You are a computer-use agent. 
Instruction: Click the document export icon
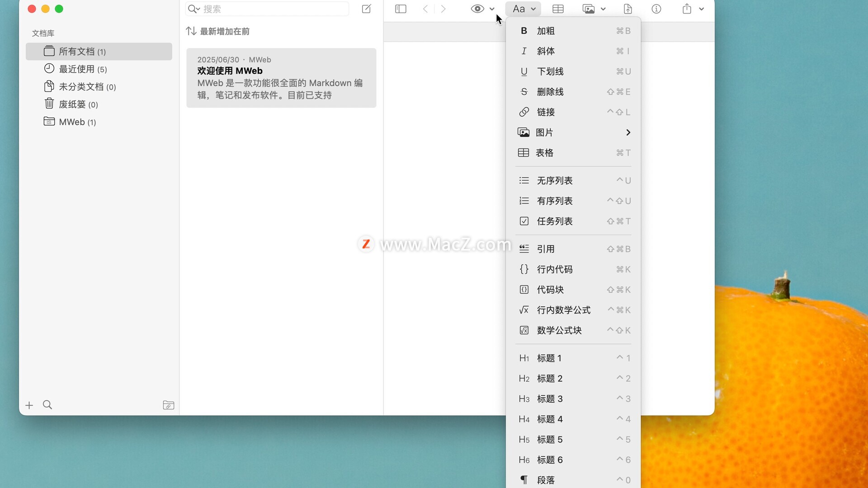click(628, 9)
